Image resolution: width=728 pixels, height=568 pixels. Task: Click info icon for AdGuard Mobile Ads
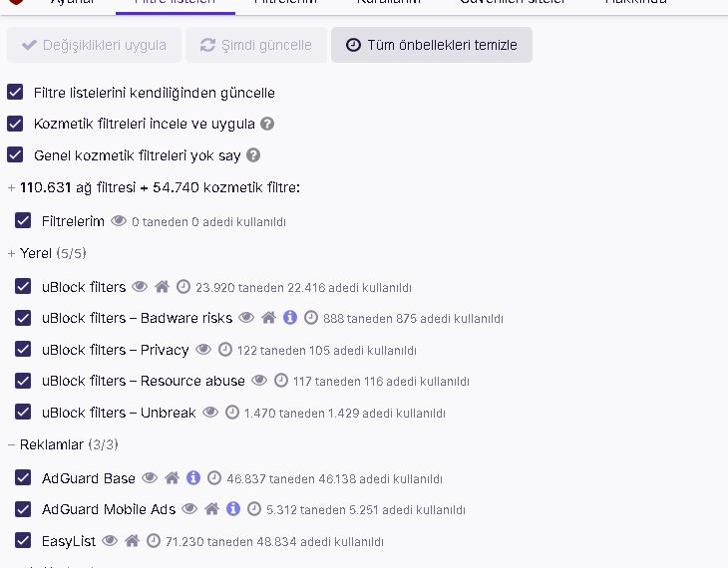pyautogui.click(x=233, y=509)
